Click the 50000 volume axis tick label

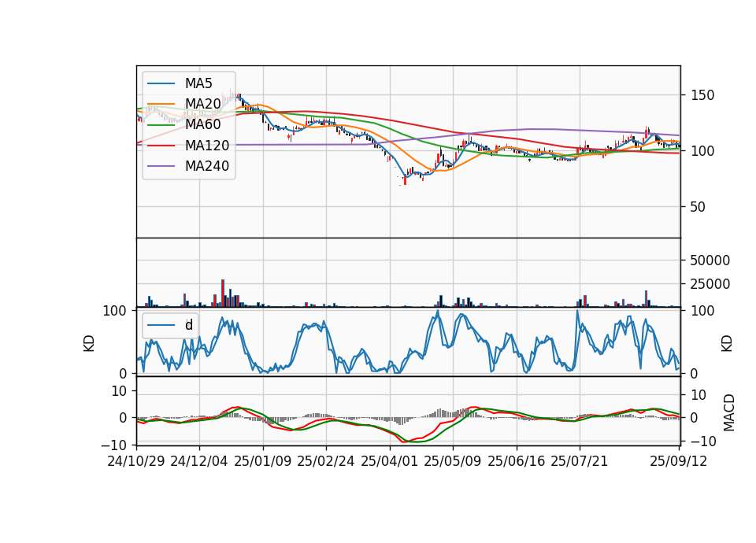pos(710,260)
